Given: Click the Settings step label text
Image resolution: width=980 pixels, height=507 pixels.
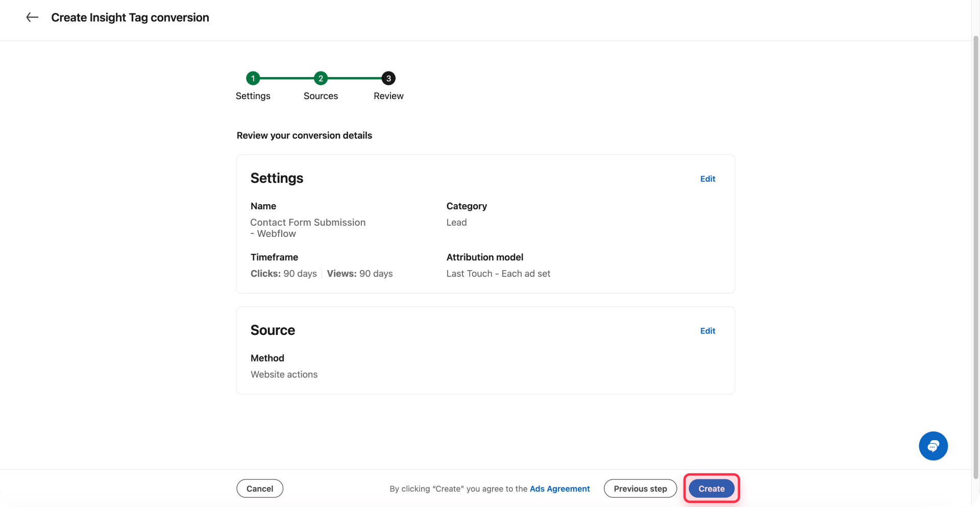Looking at the screenshot, I should (x=253, y=96).
